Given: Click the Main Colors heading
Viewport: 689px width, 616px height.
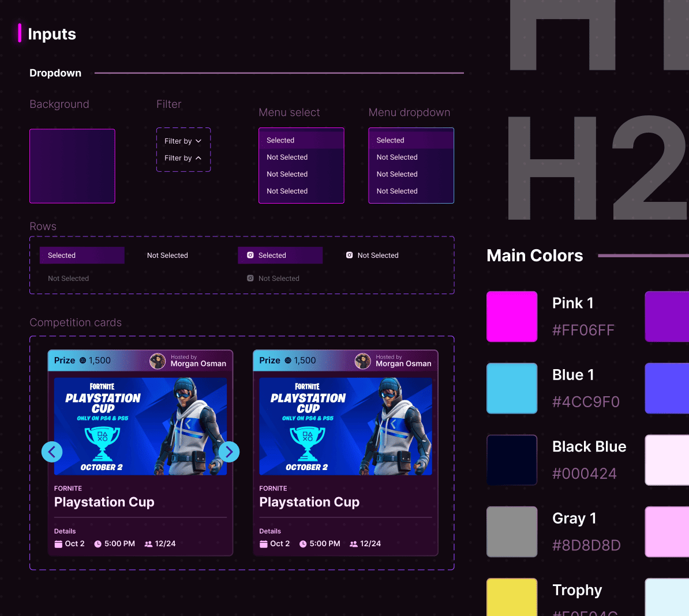Looking at the screenshot, I should [x=535, y=256].
